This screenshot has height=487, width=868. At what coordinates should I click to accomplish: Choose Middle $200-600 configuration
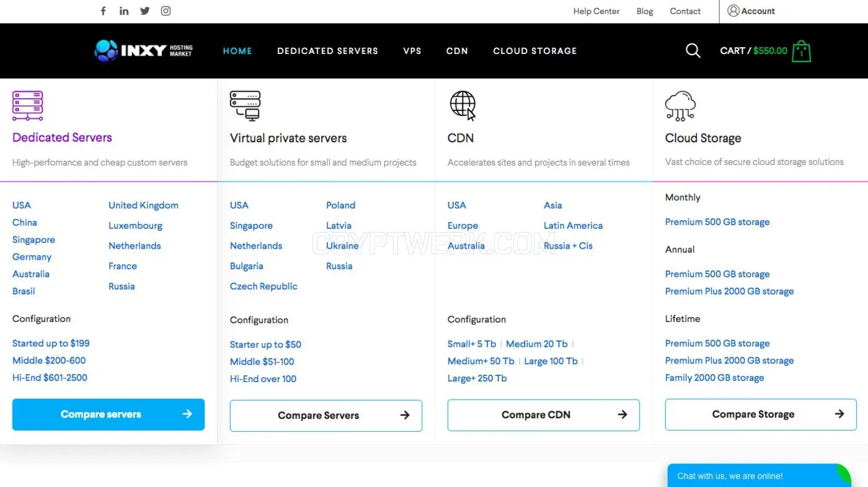pos(49,360)
